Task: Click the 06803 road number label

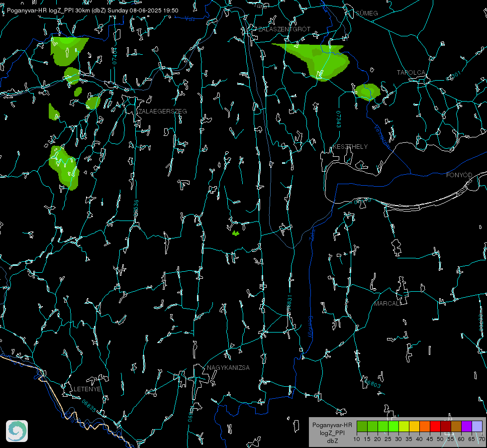Action: (373, 383)
